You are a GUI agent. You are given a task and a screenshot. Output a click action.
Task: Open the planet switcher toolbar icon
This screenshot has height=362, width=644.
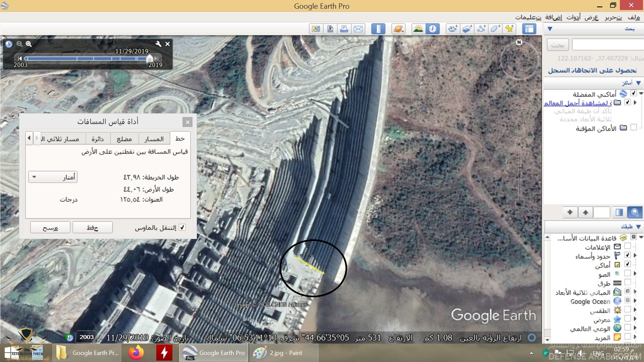tap(398, 29)
